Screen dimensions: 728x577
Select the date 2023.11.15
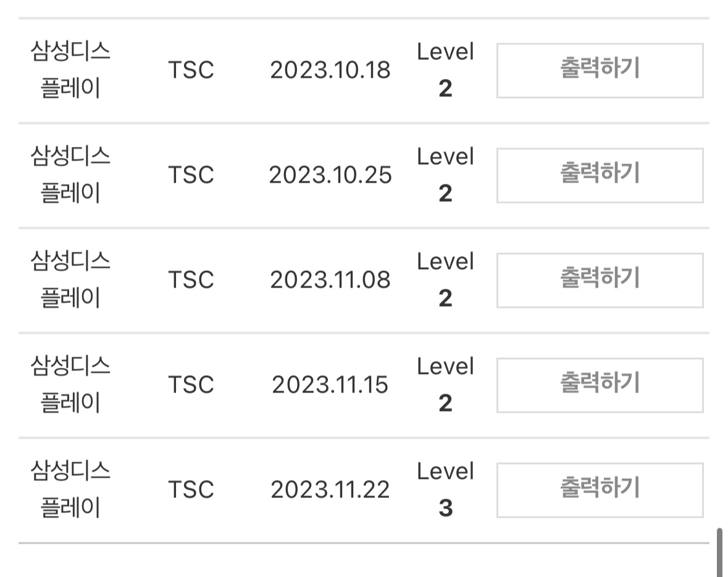click(330, 385)
